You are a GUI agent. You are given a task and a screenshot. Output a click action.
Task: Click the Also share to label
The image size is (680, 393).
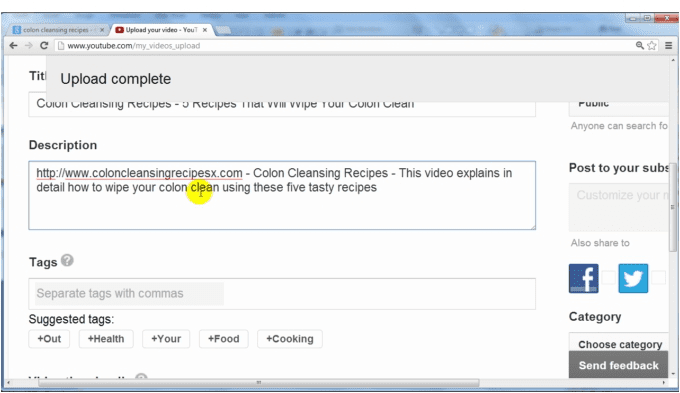pos(600,243)
